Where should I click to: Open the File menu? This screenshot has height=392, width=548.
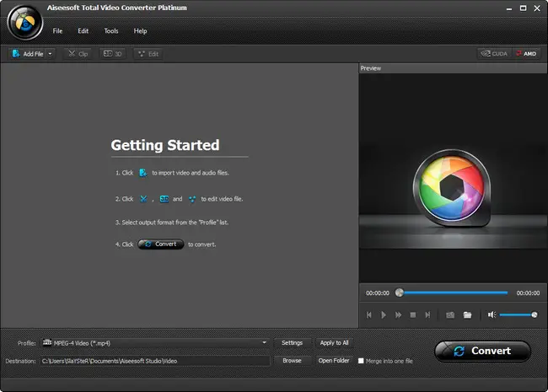(x=57, y=31)
